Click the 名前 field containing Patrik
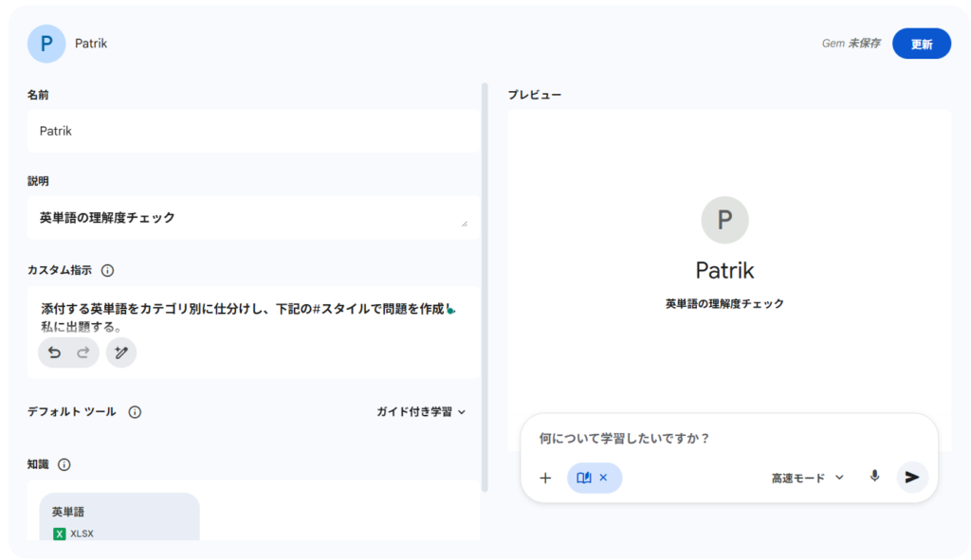 (253, 131)
